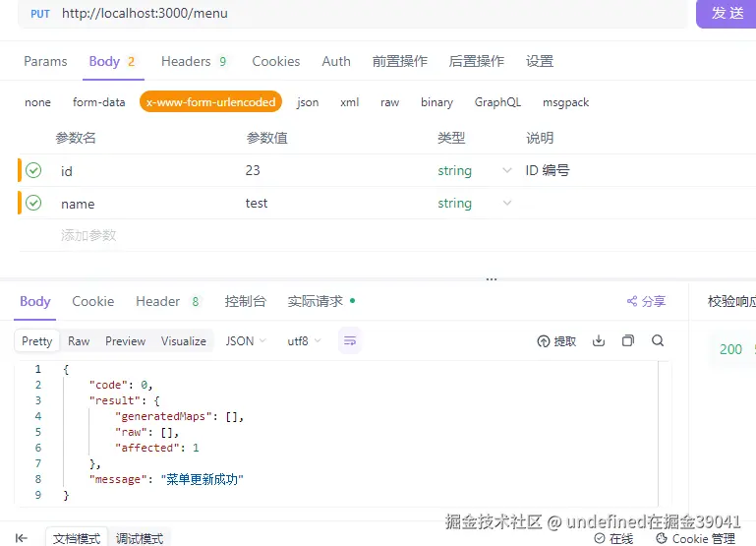Image resolution: width=756 pixels, height=546 pixels.
Task: Select the GraphQL body type
Action: click(x=497, y=102)
